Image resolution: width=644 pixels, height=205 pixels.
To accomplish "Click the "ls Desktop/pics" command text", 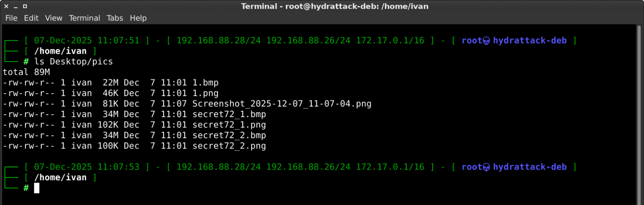I will click(73, 62).
